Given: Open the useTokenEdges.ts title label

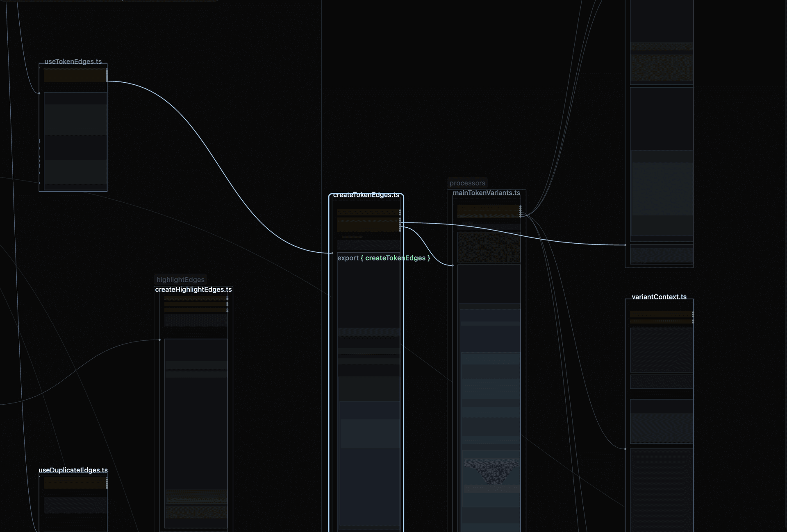Looking at the screenshot, I should 73,62.
